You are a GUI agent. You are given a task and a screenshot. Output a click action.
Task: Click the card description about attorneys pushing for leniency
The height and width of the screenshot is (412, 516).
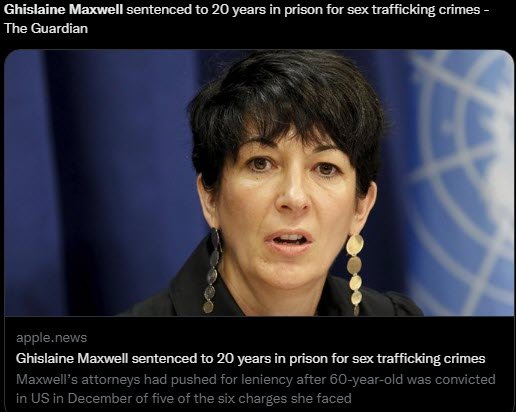pos(256,389)
